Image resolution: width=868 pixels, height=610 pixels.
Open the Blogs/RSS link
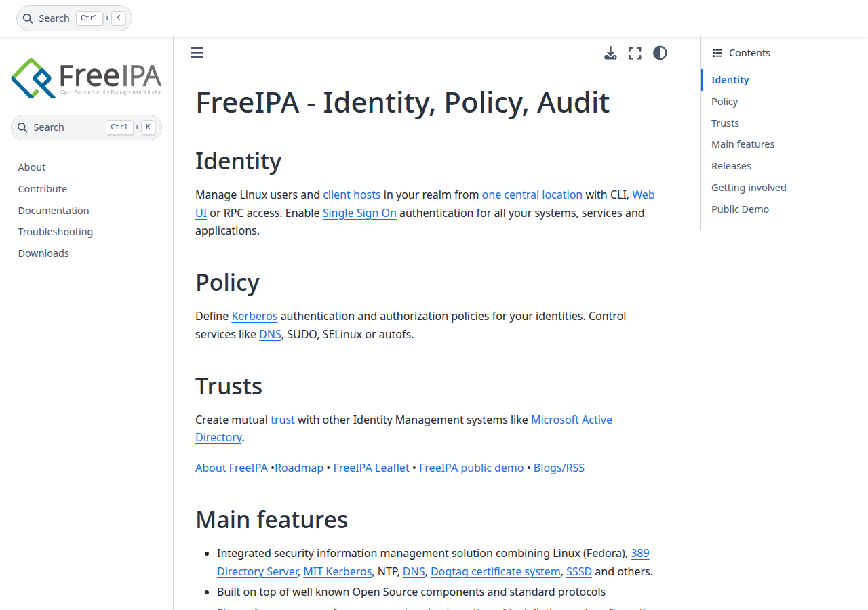click(x=559, y=468)
